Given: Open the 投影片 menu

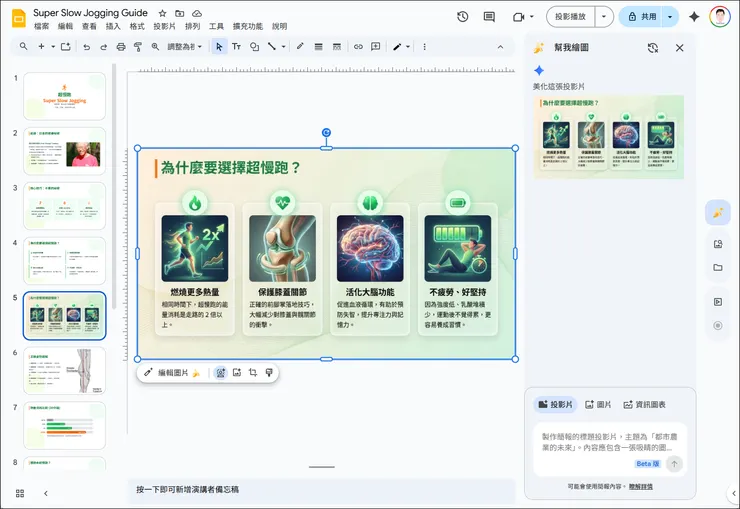Looking at the screenshot, I should click(164, 26).
